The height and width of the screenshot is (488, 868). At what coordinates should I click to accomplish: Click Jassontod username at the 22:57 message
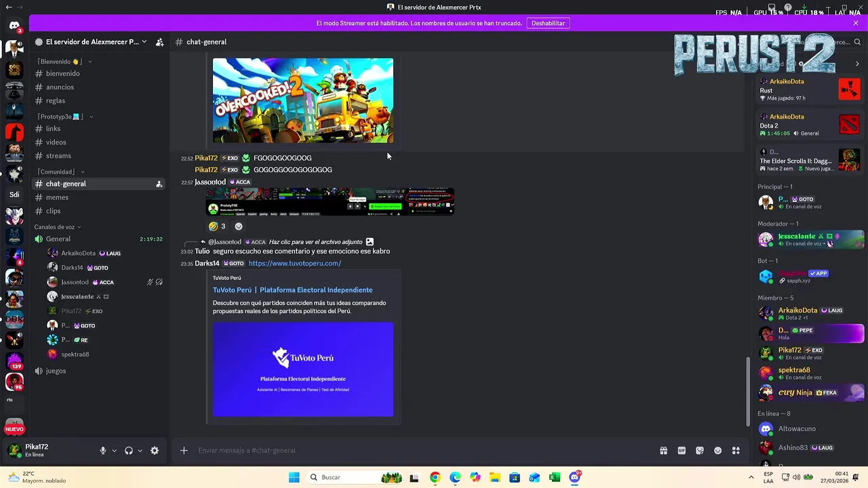[210, 182]
